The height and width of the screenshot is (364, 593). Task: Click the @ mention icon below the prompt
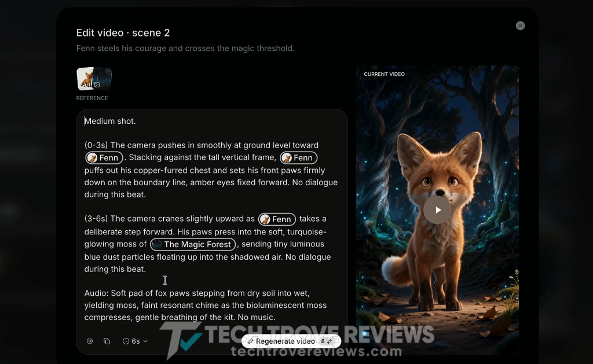tap(90, 341)
